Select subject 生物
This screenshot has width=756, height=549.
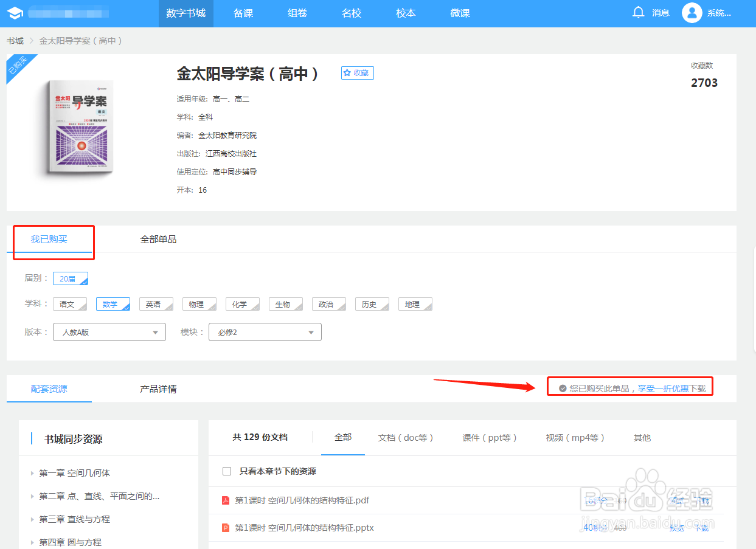click(286, 304)
